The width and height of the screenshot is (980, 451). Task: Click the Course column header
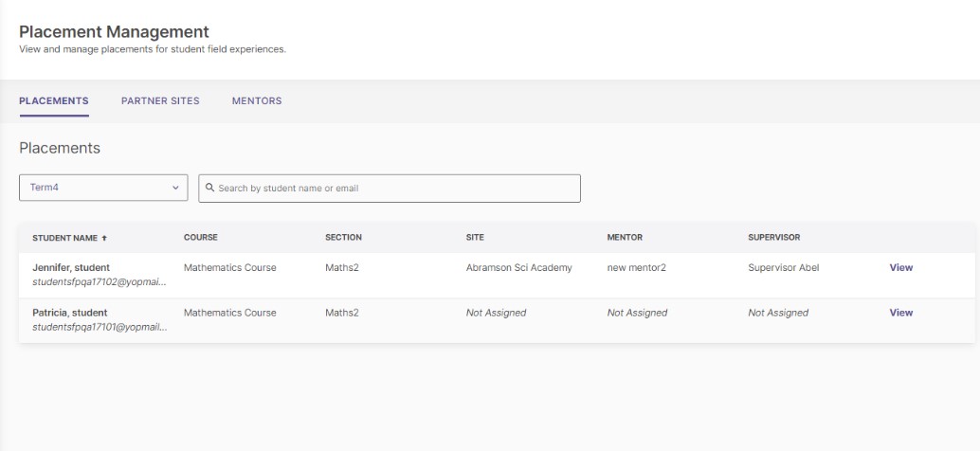tap(201, 237)
